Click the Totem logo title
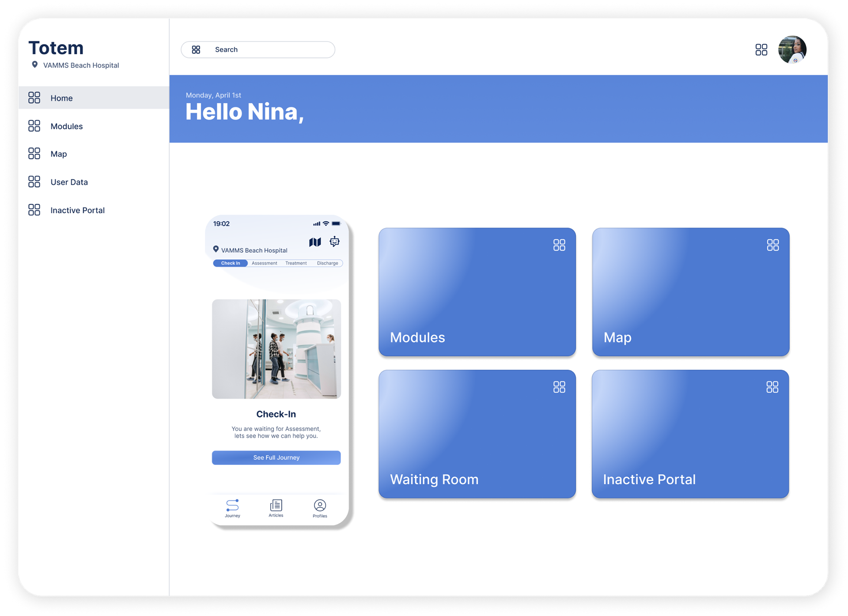848x616 pixels. (x=56, y=48)
